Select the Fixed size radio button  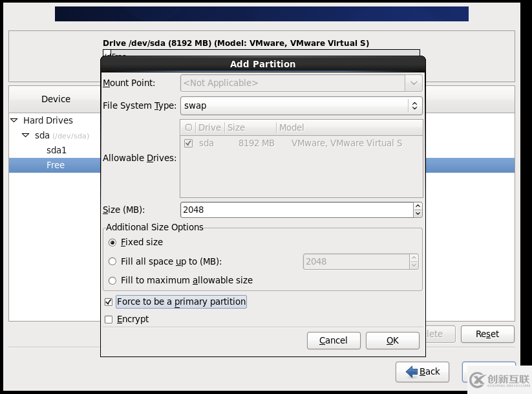(112, 243)
